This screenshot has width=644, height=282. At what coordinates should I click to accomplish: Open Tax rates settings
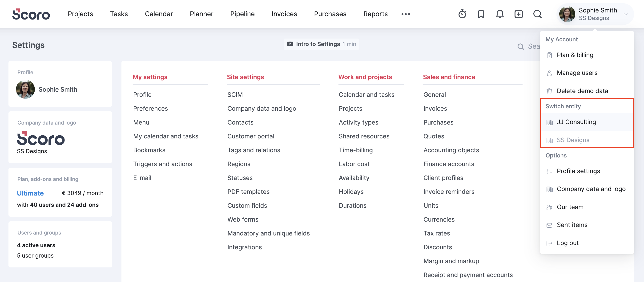point(436,233)
